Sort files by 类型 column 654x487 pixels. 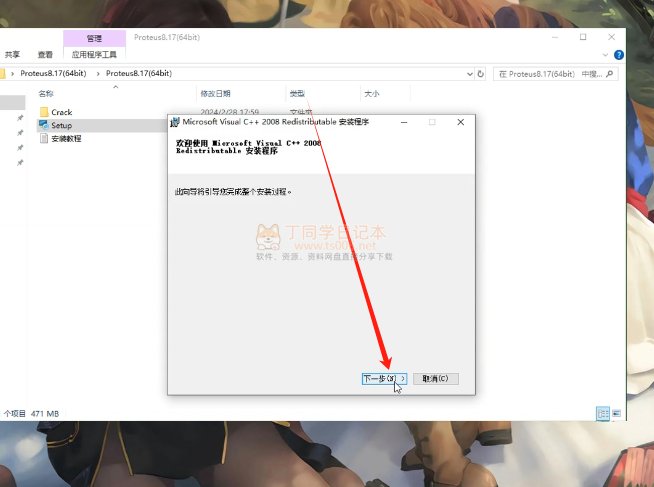297,94
